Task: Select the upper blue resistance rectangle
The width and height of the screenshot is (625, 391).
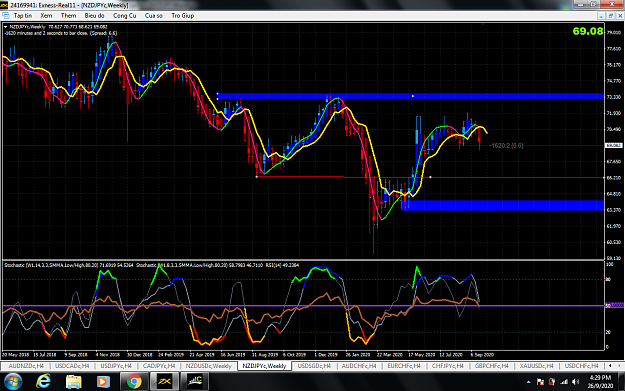Action: click(x=411, y=96)
